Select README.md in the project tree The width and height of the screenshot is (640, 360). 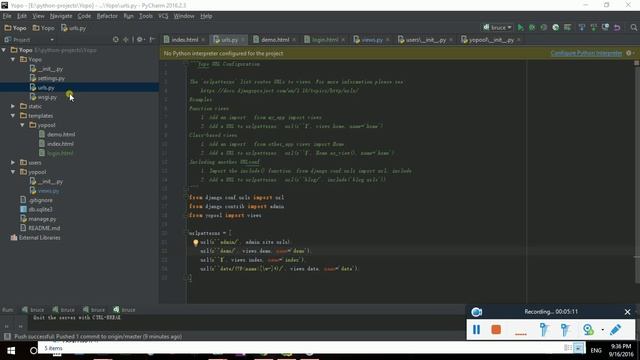click(x=44, y=228)
